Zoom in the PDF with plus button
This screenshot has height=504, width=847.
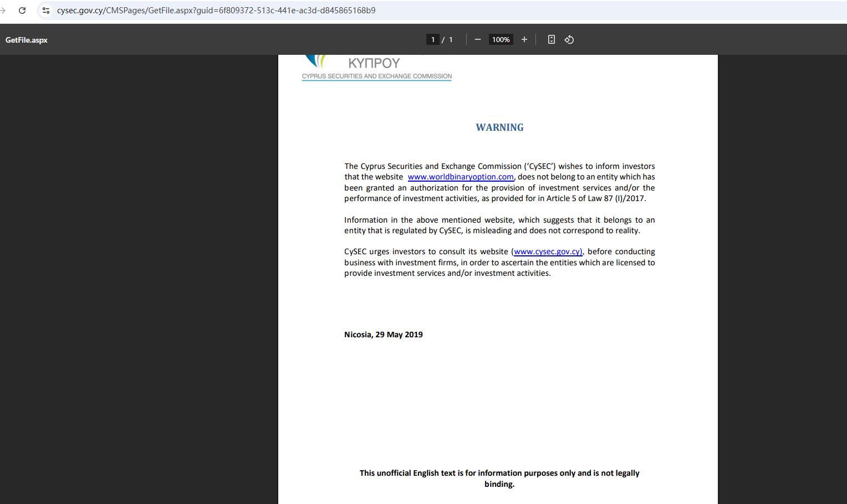click(524, 39)
